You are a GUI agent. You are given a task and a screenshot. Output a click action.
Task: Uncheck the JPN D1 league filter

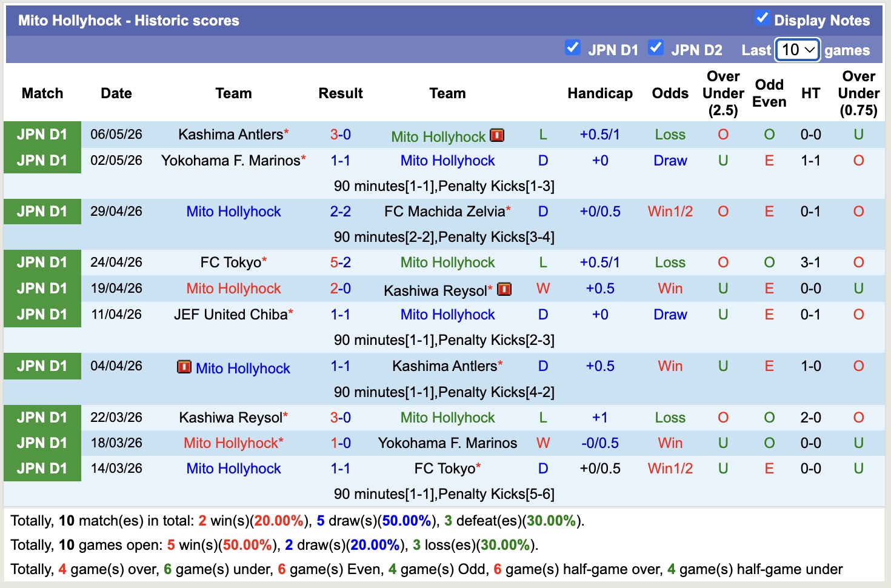(572, 47)
